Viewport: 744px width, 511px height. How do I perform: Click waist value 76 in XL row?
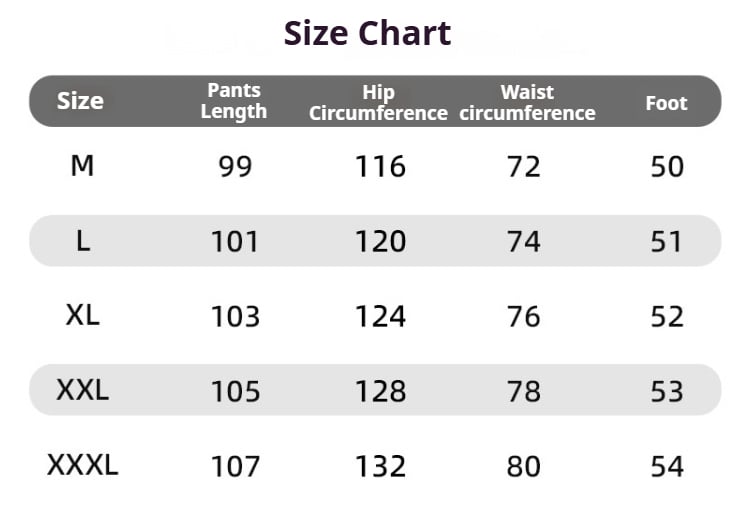(523, 316)
